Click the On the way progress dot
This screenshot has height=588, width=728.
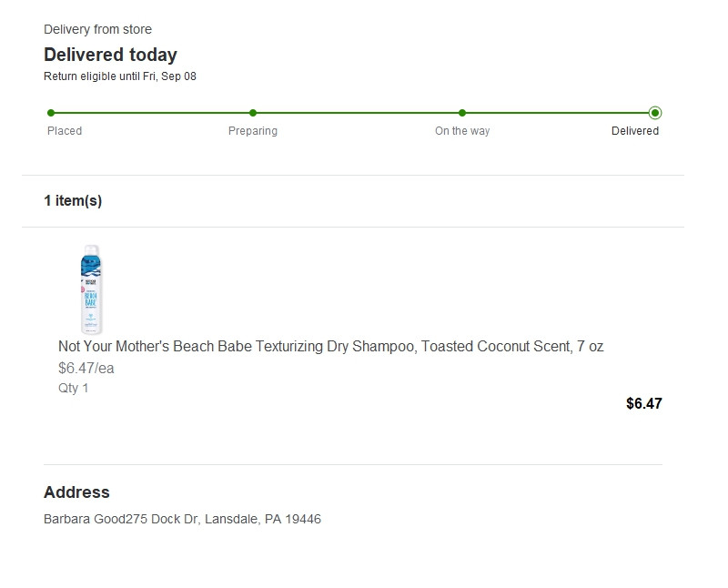click(462, 113)
